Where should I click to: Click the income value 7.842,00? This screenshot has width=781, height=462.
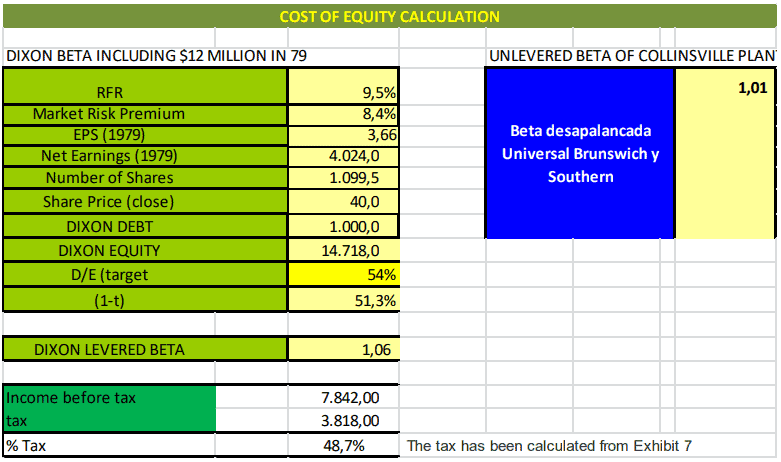[344, 397]
